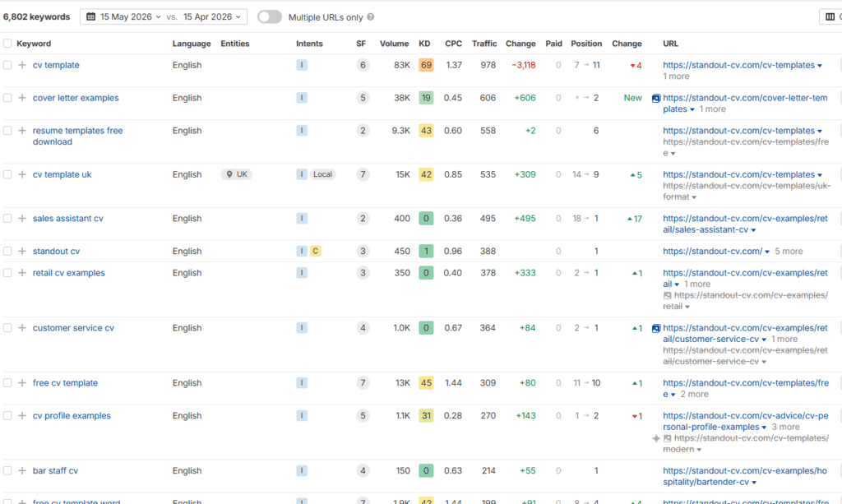
Task: Check the box for resume templates free download
Action: point(7,131)
